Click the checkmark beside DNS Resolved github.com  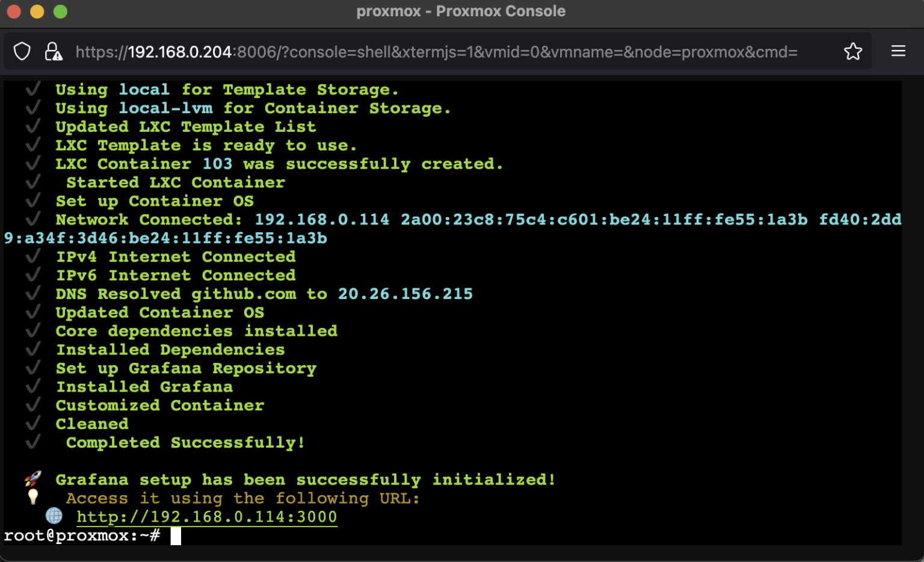tap(33, 293)
